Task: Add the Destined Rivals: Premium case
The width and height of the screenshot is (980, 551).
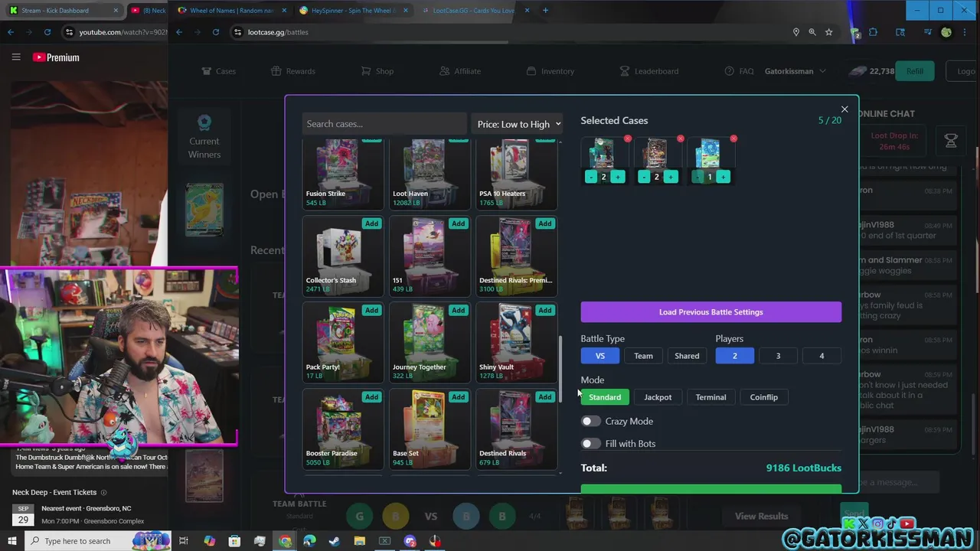Action: (544, 223)
